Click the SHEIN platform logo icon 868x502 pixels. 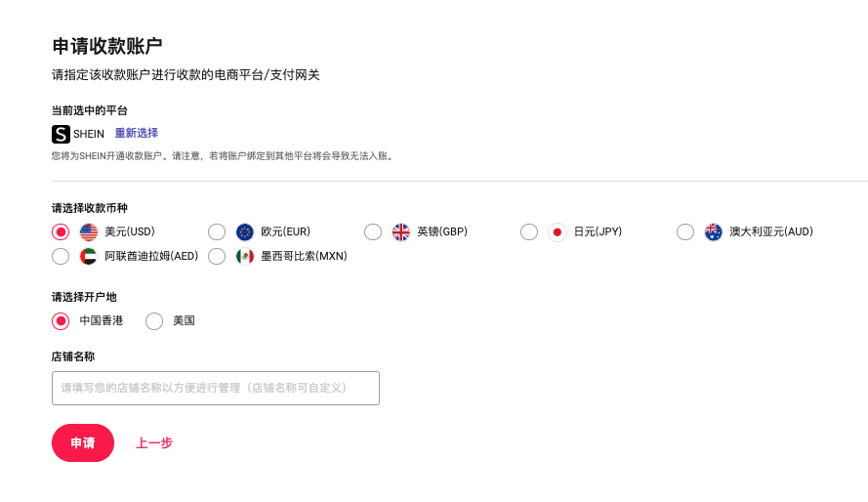coord(61,134)
